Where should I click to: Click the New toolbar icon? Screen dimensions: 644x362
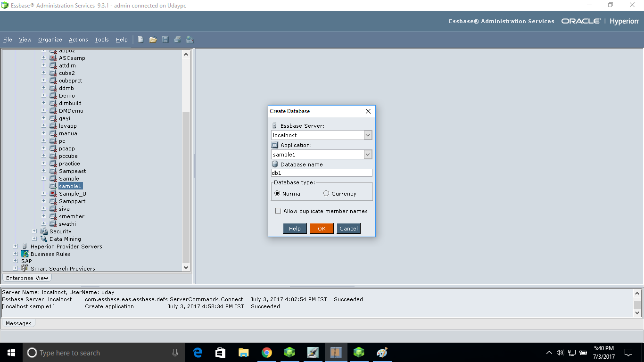coord(140,40)
